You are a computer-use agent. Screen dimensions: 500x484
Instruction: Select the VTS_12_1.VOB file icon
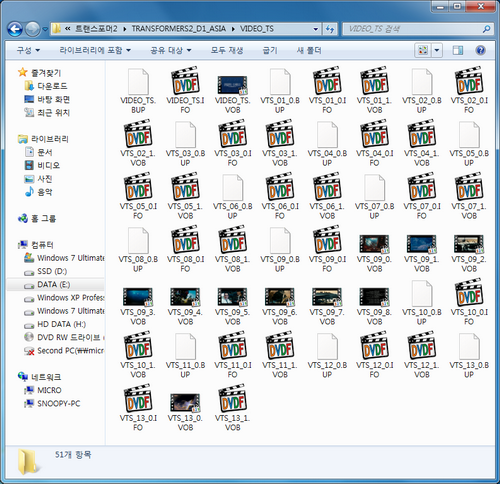coord(422,346)
